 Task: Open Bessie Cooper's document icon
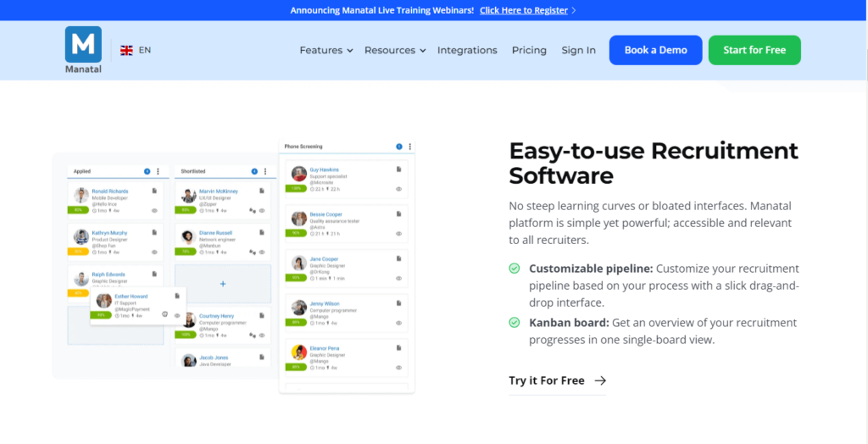pyautogui.click(x=398, y=214)
